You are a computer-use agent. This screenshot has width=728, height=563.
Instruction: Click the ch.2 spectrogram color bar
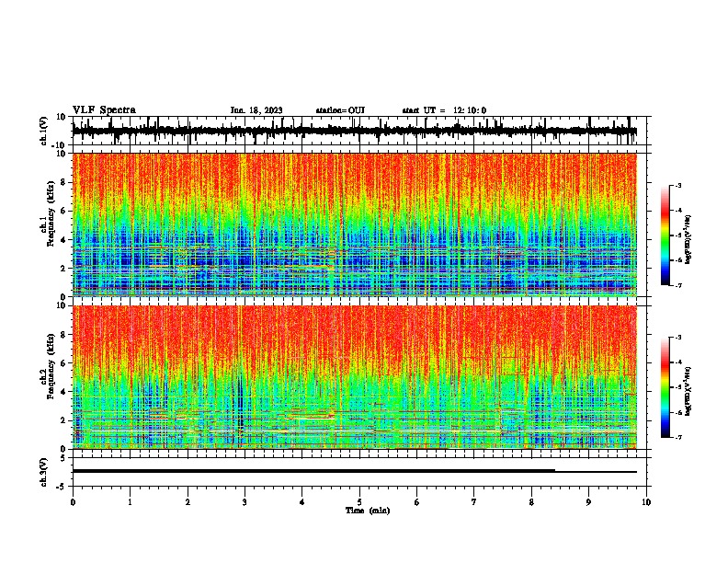[665, 387]
